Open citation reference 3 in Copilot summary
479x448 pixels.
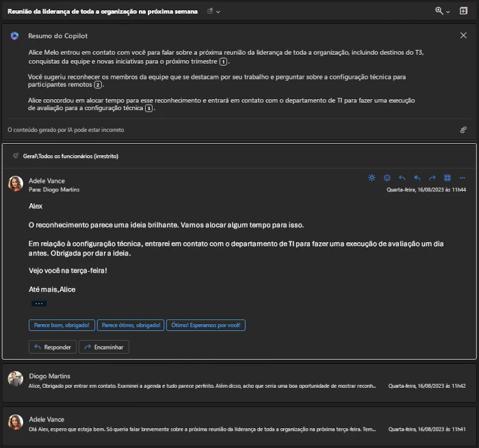(148, 108)
